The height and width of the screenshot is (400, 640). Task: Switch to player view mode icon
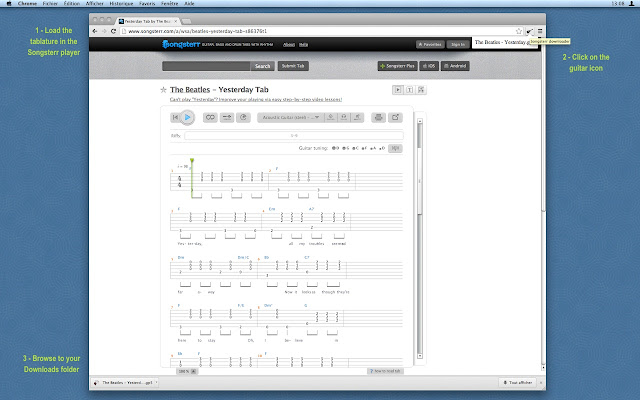(398, 90)
